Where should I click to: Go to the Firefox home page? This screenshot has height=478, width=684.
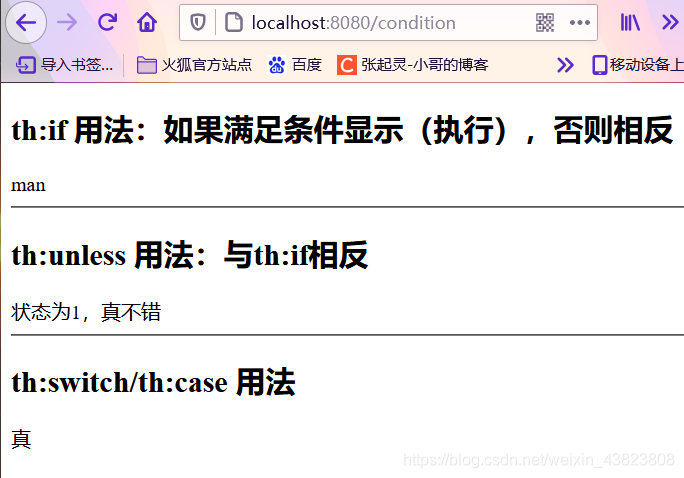pos(147,22)
